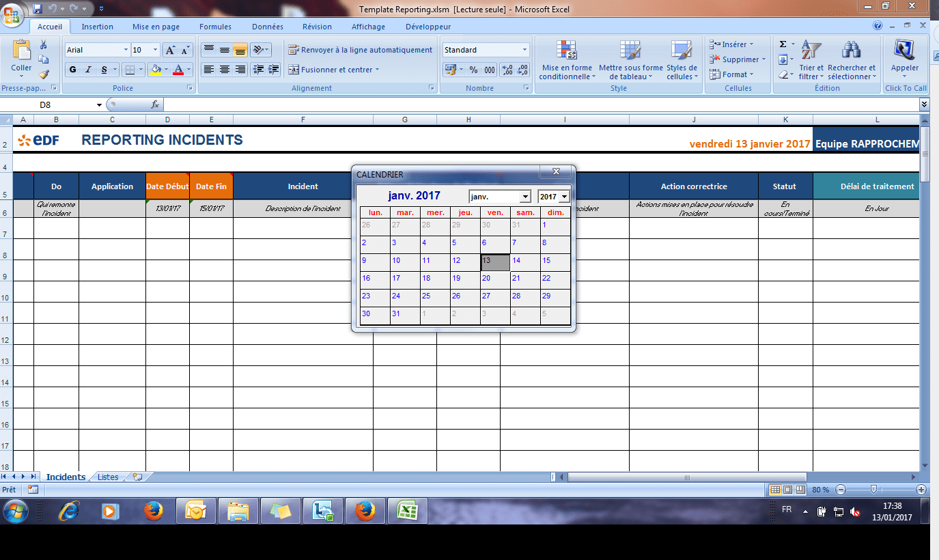Toggle middle vertical alignment

click(224, 50)
